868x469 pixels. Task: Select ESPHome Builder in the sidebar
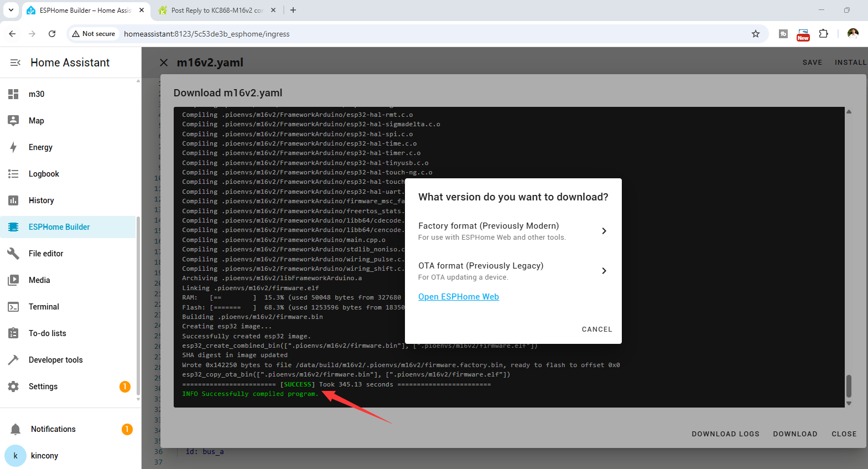point(59,227)
